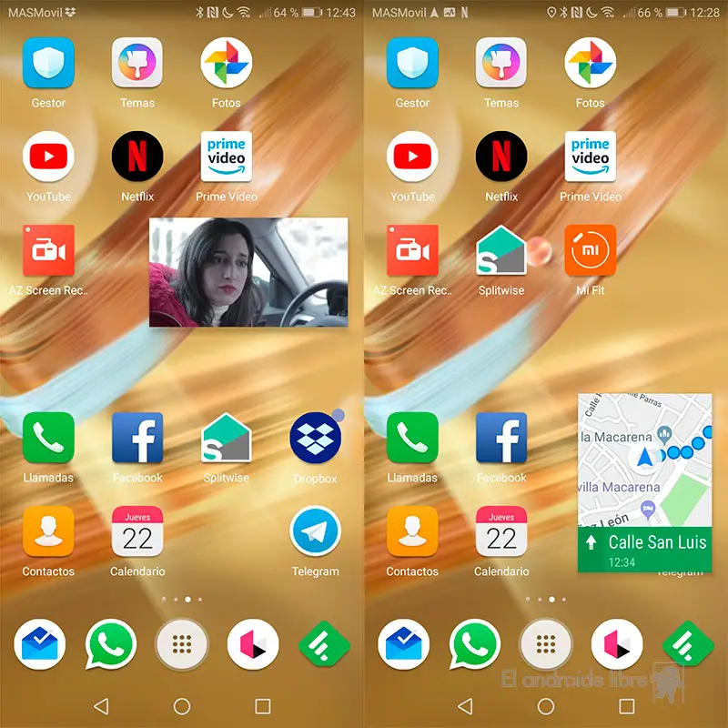
Task: Open Mi Fit on right phone screen
Action: (590, 250)
